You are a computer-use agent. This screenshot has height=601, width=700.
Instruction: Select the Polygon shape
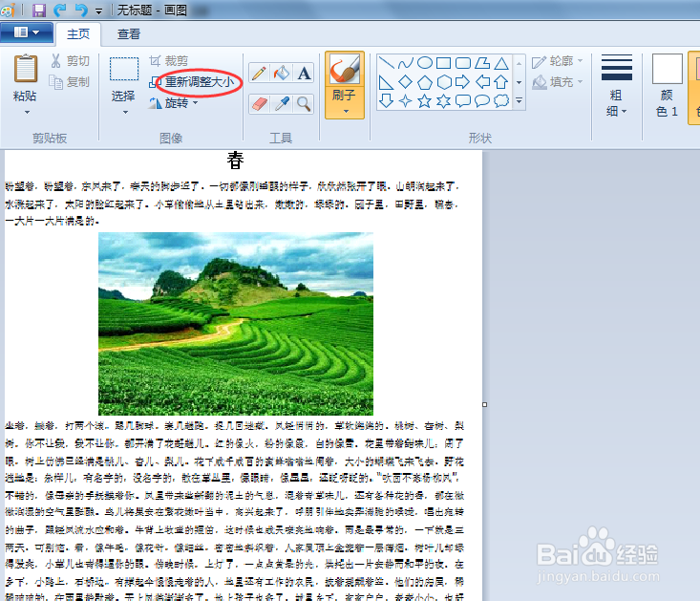coord(482,63)
